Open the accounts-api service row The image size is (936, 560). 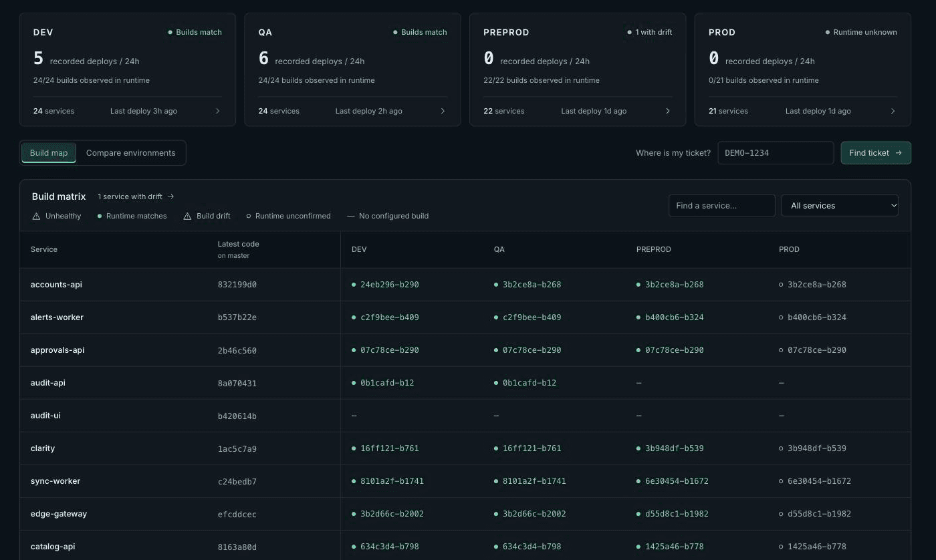tap(465, 285)
